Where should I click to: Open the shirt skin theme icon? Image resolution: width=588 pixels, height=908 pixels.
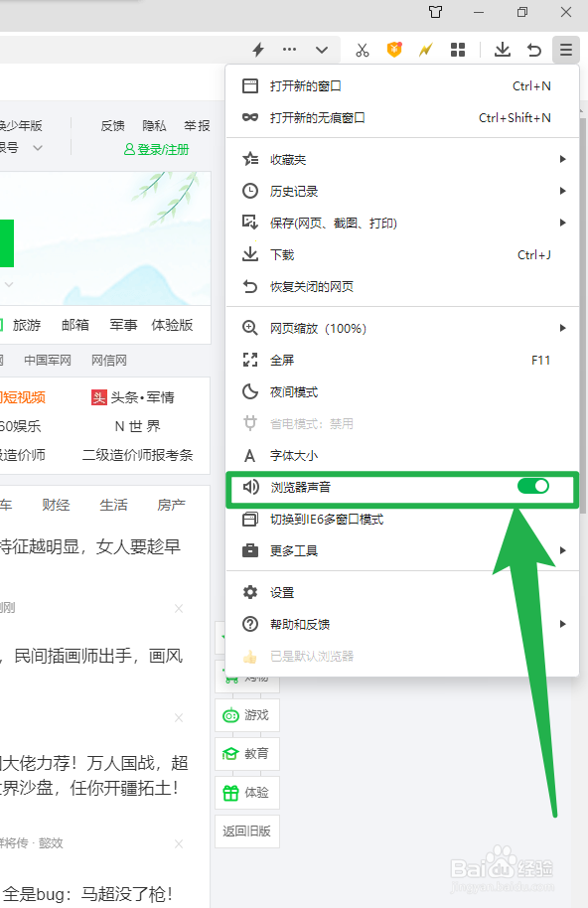coord(435,12)
